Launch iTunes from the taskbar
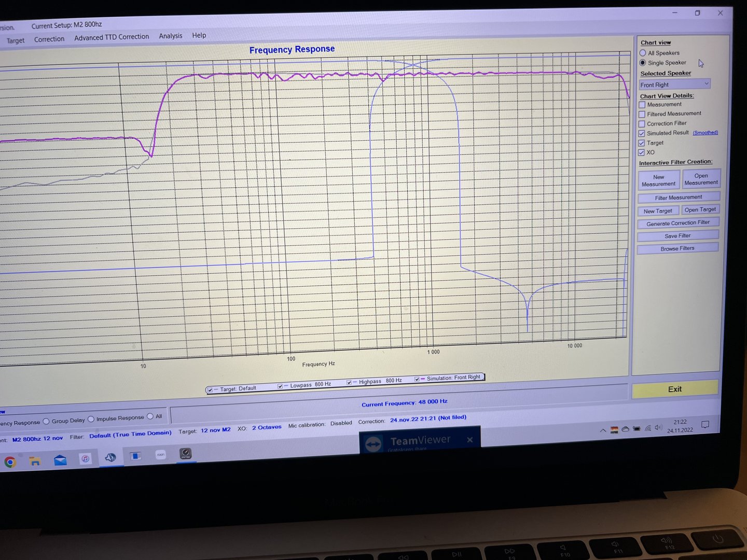Screen dimensions: 747x560 [85, 458]
